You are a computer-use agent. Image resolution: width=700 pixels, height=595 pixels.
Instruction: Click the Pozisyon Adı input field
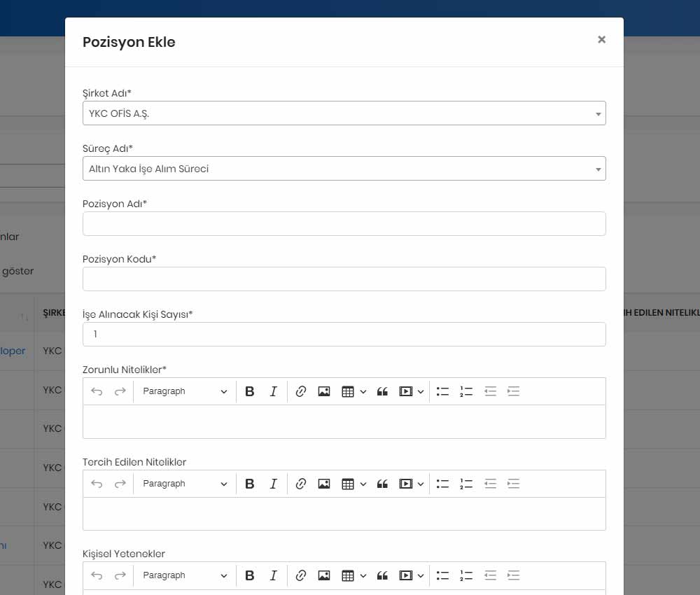[x=344, y=223]
